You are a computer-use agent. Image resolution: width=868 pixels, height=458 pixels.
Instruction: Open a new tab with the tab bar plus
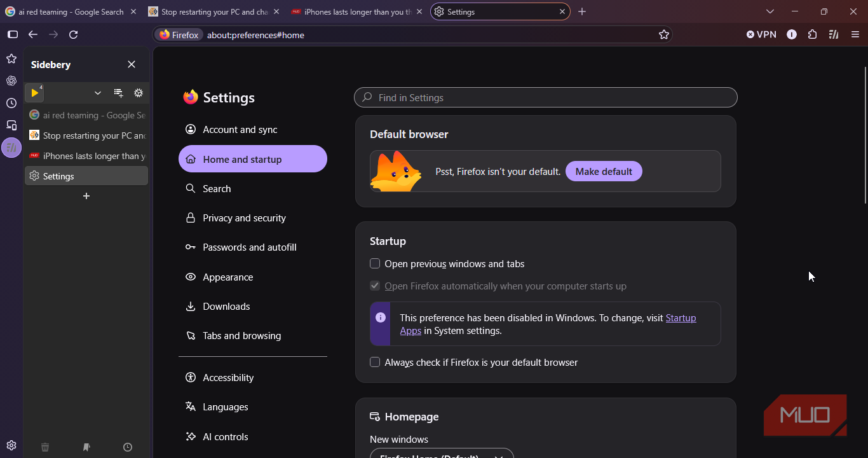(x=582, y=11)
